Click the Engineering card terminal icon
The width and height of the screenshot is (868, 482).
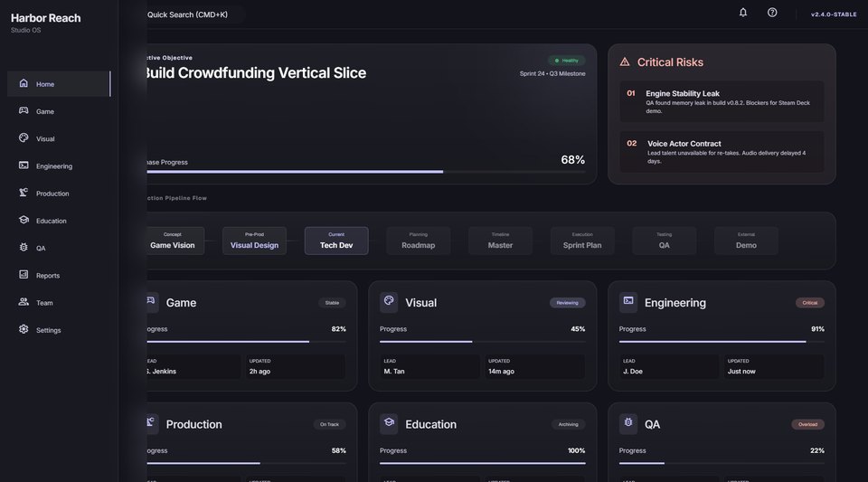(x=627, y=301)
